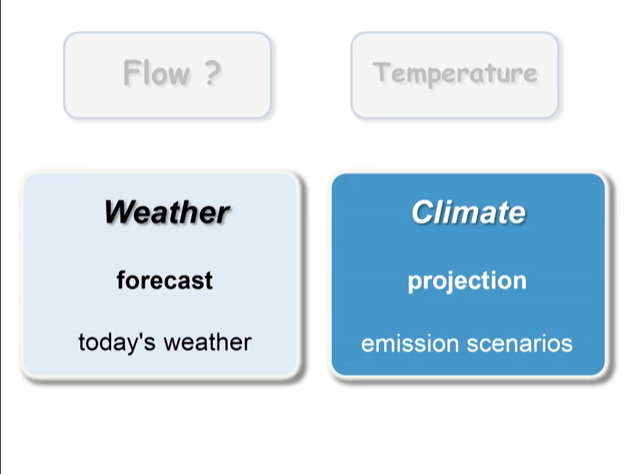Click the word "today's" in Weather card
The image size is (639, 474).
111,342
